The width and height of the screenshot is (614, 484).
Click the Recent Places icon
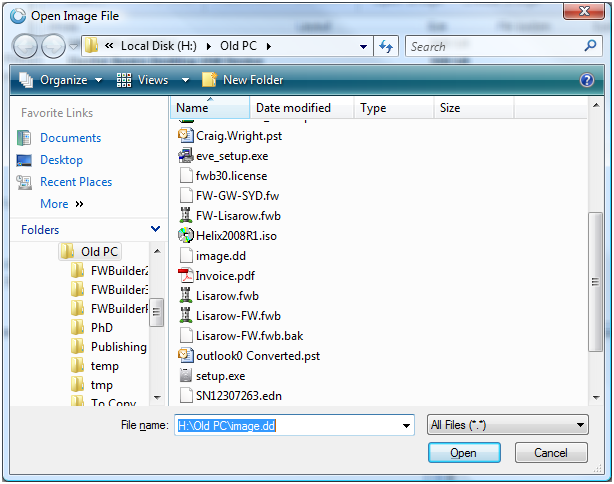click(x=24, y=182)
